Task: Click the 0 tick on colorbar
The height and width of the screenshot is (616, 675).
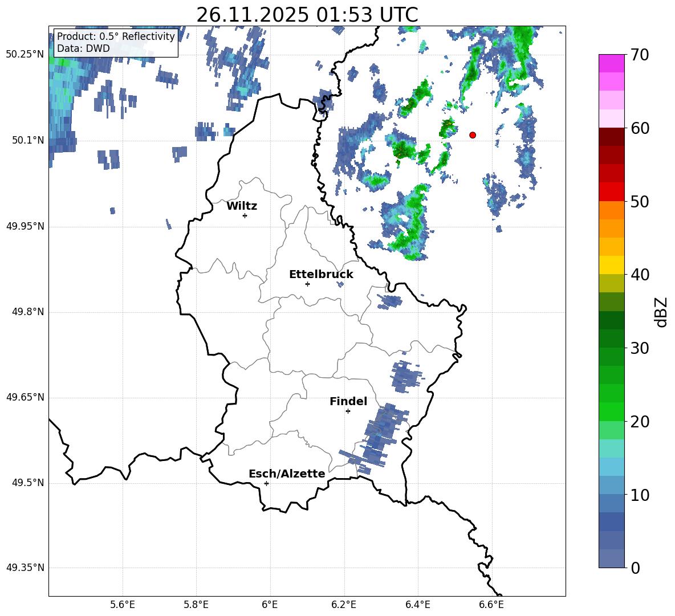Action: [636, 568]
